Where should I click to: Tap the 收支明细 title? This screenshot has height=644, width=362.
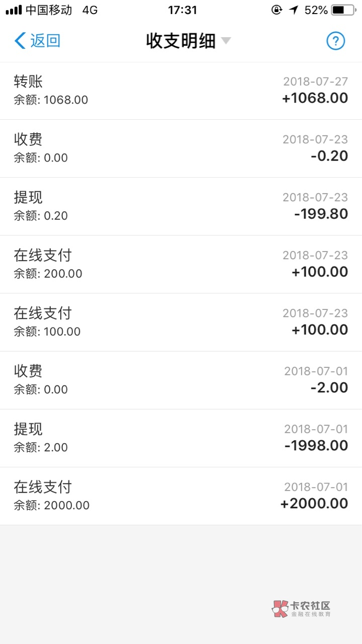180,41
